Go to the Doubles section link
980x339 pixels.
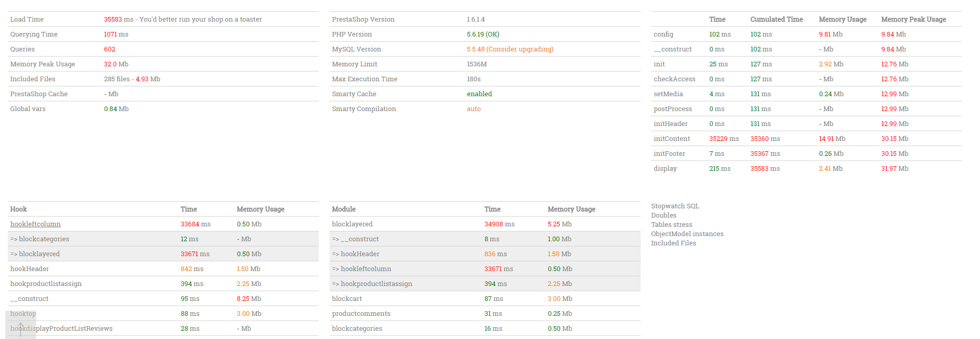click(x=664, y=216)
